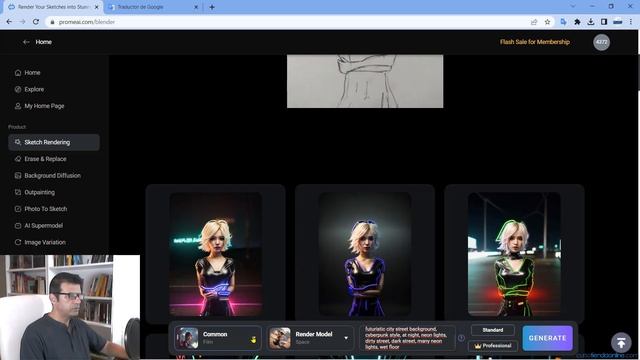640x360 pixels.
Task: Click the padlock site info icon
Action: click(x=52, y=22)
